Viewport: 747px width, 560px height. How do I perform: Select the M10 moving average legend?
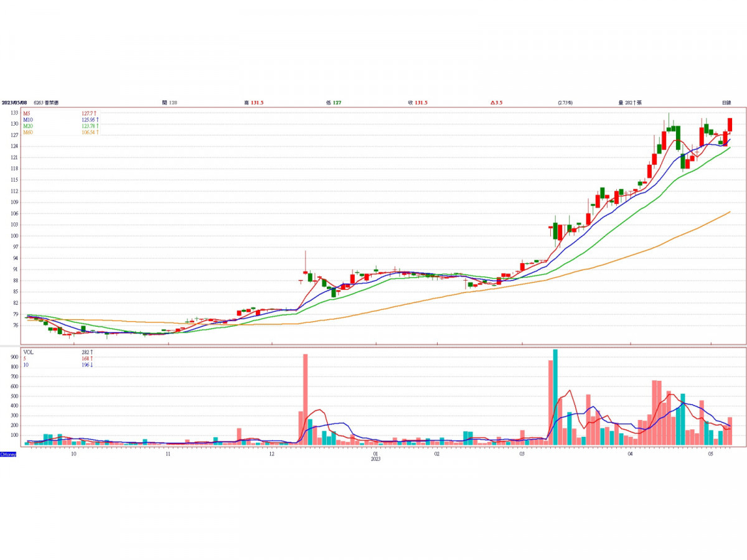click(28, 119)
